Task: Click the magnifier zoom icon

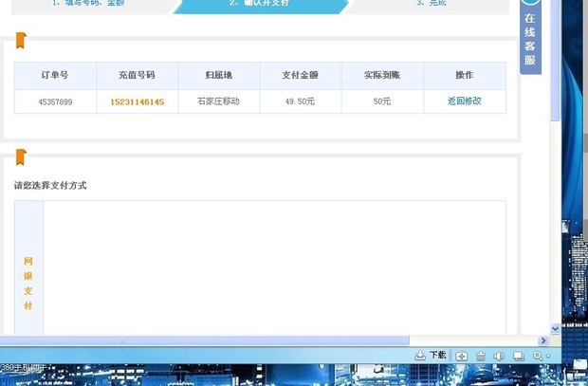Action: [x=538, y=356]
